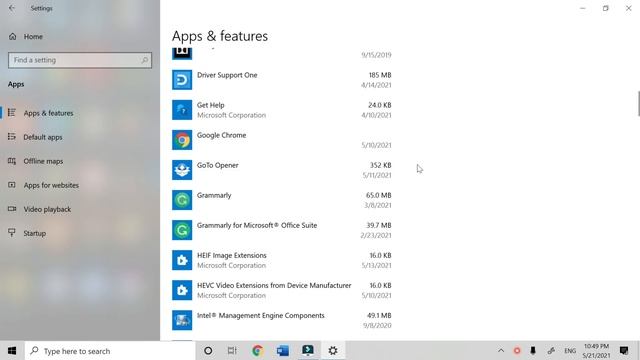
Task: Click the 65.0 MB size value
Action: tap(378, 195)
